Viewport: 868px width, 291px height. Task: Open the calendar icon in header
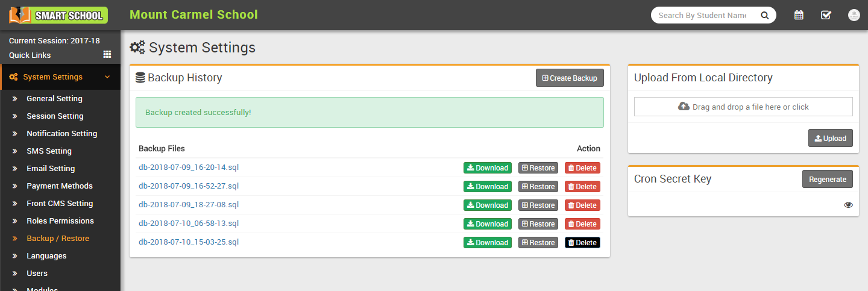click(799, 15)
